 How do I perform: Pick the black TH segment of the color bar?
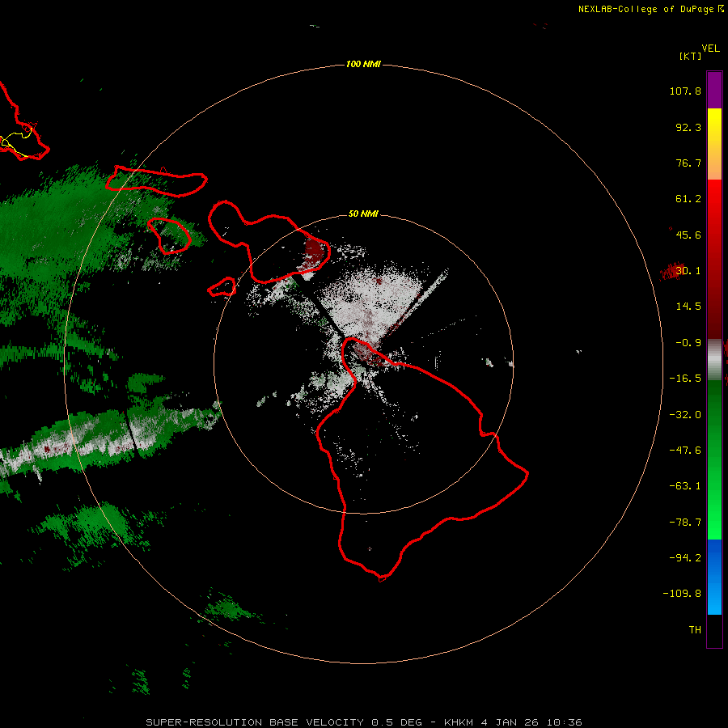714,630
